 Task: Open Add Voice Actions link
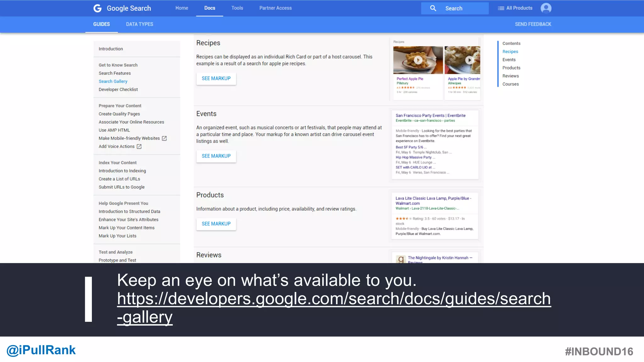click(x=116, y=146)
